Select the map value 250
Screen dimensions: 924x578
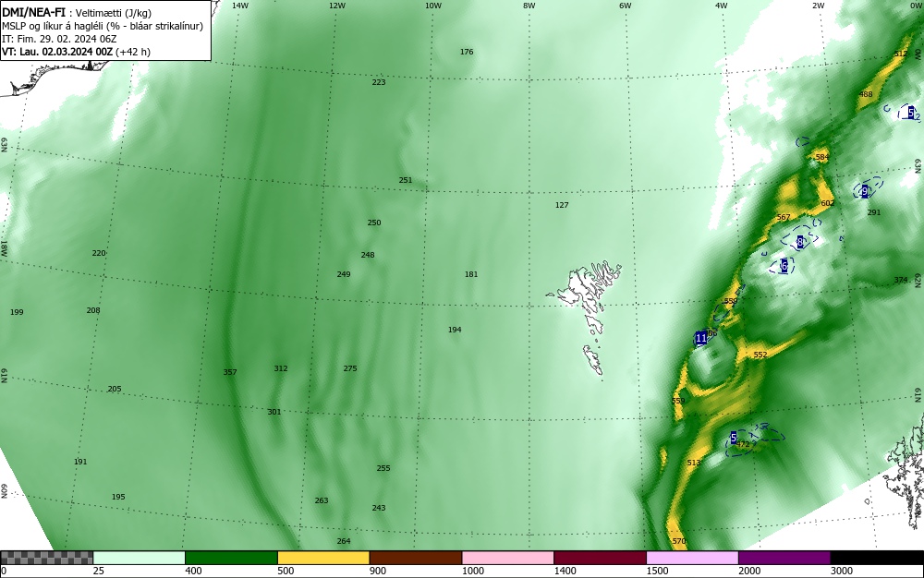click(x=374, y=223)
